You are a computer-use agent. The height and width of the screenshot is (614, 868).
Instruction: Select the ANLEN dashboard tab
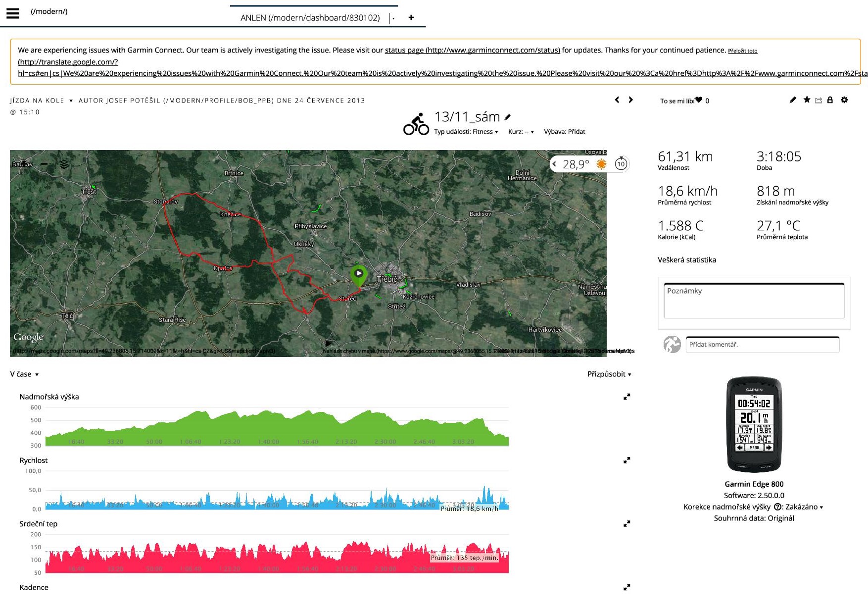tap(310, 18)
